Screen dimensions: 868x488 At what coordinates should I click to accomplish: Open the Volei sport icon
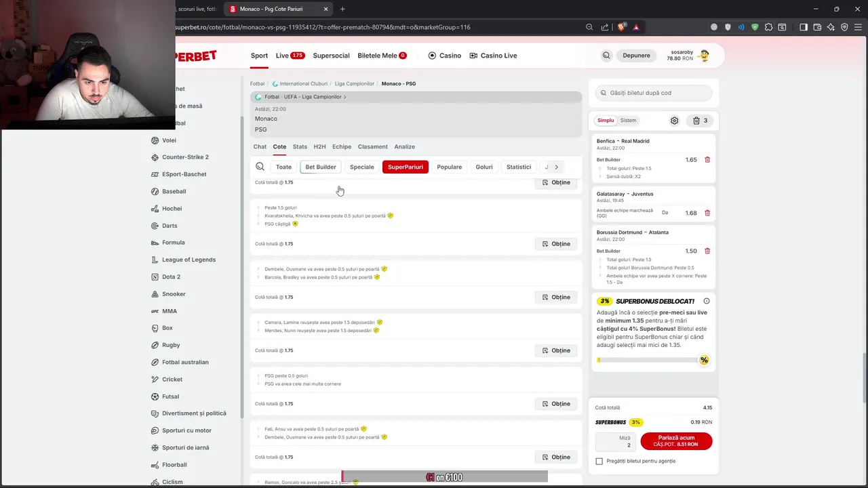pyautogui.click(x=155, y=140)
